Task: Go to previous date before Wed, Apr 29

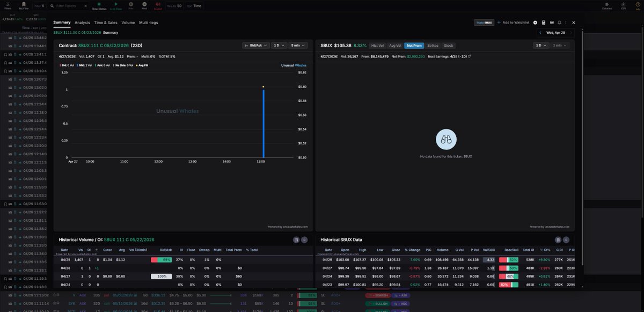Action: [541, 33]
